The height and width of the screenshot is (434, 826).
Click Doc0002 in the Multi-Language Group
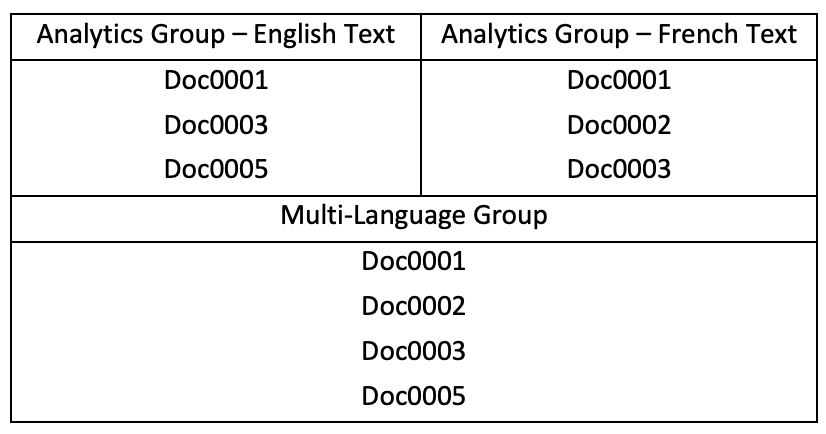tap(414, 306)
